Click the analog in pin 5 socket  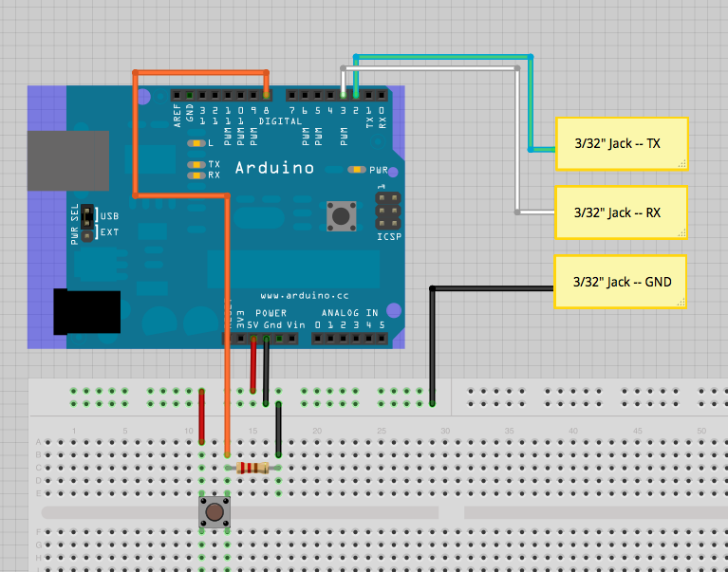(382, 339)
